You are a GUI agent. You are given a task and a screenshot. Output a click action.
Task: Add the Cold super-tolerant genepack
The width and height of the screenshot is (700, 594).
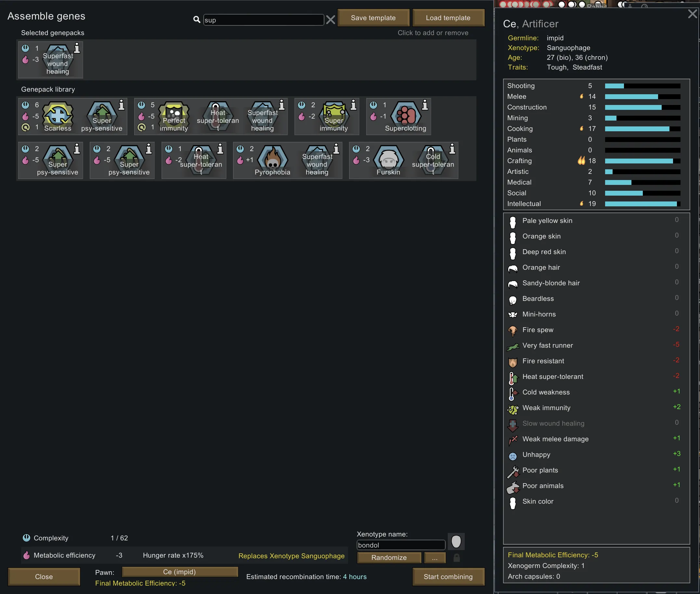(433, 160)
